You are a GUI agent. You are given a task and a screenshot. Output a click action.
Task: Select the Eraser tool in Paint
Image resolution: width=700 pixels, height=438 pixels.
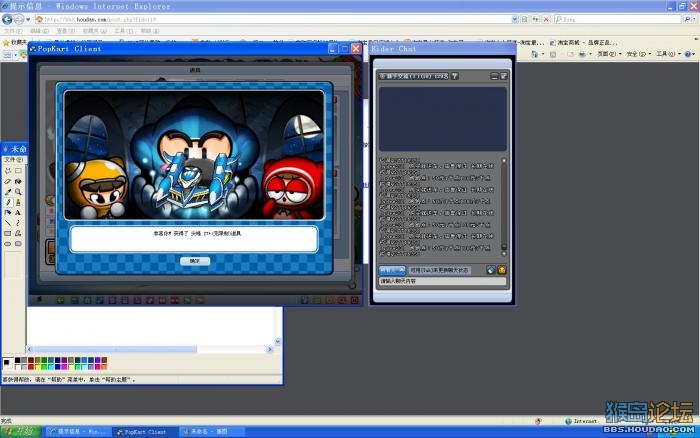click(8, 181)
